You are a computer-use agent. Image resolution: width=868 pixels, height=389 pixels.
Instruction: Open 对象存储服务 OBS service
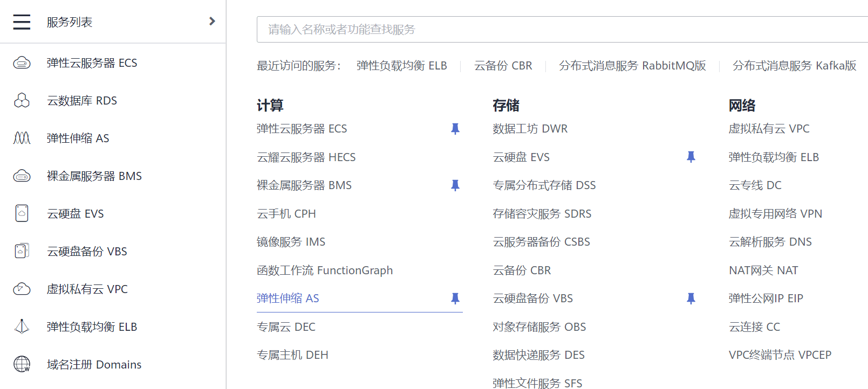coord(539,327)
